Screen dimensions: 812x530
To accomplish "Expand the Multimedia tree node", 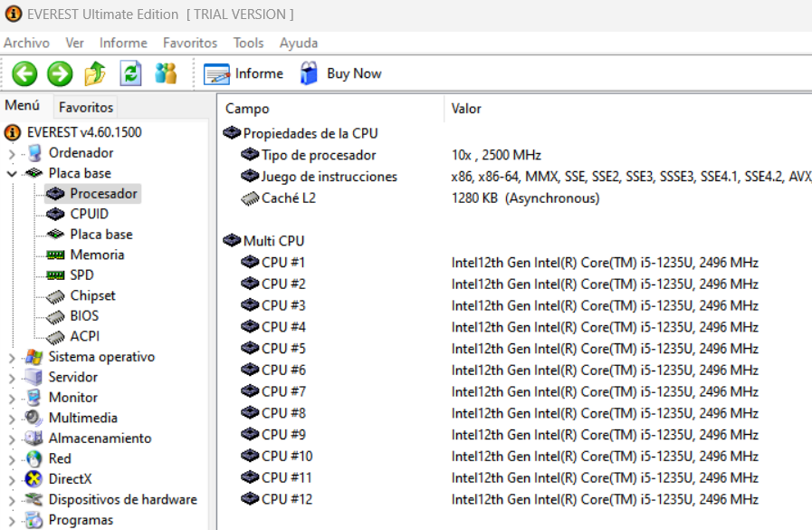I will point(12,419).
